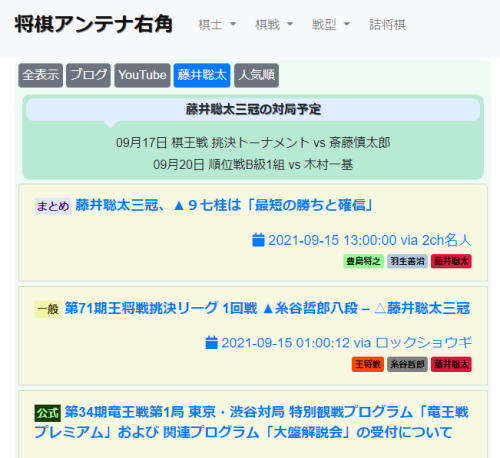Select the 藤井聡太 filter tab
The height and width of the screenshot is (458, 500).
point(202,75)
